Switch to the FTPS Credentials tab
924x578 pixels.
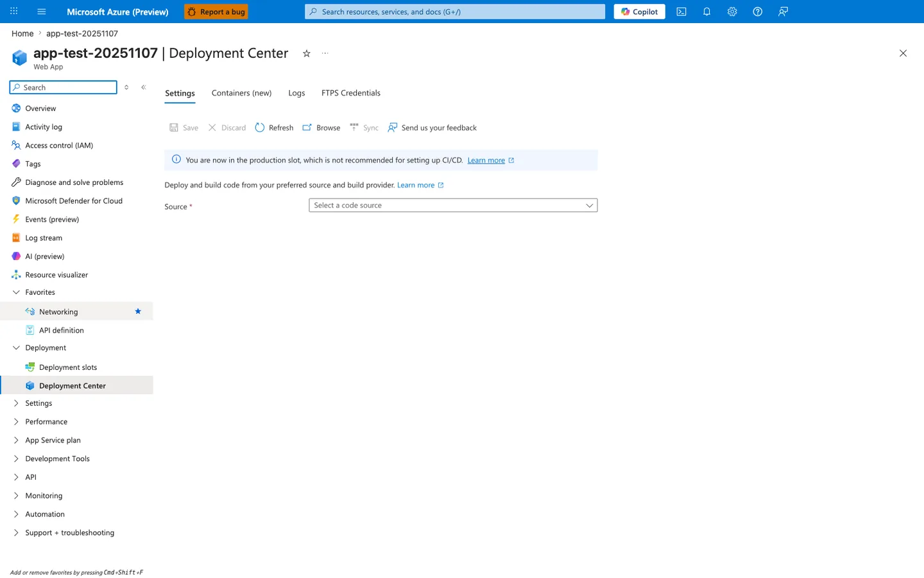(351, 93)
